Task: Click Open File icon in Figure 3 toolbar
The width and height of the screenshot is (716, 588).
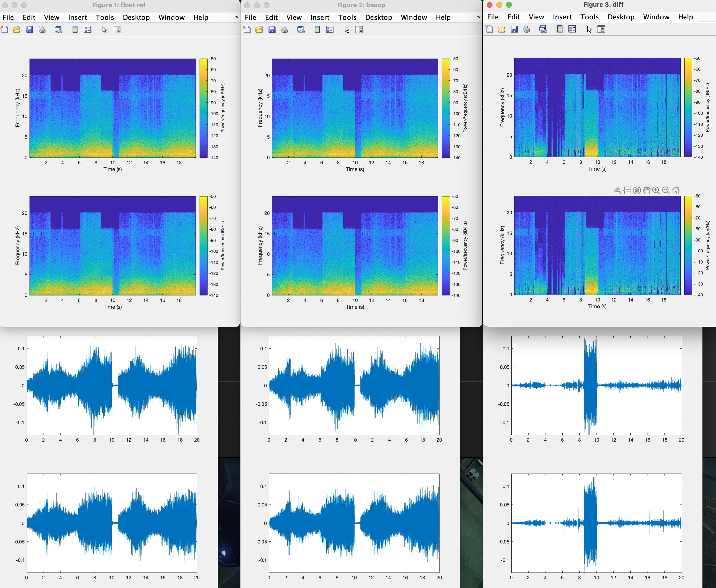Action: (x=501, y=30)
